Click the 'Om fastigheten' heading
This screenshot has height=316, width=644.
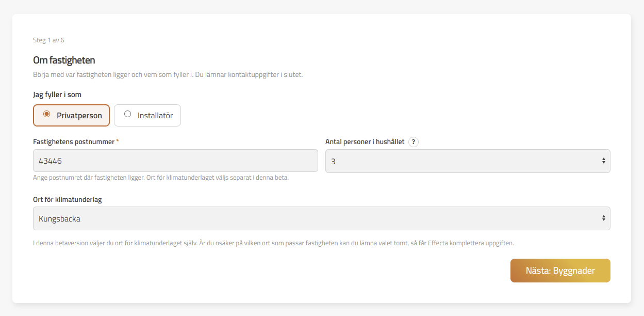[x=64, y=60]
